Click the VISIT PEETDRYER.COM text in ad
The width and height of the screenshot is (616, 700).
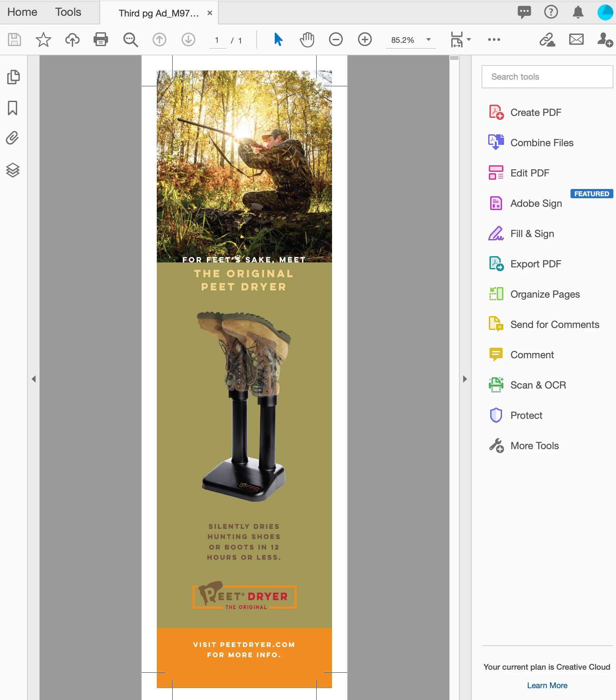tap(244, 645)
